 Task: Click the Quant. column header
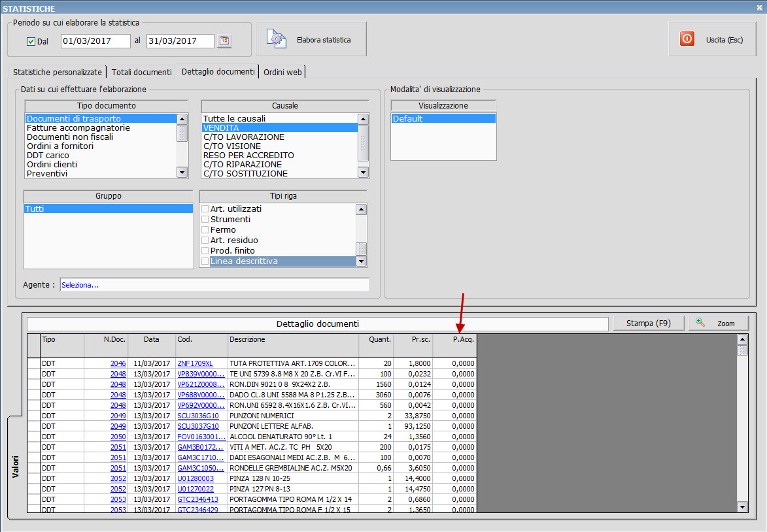click(x=376, y=345)
